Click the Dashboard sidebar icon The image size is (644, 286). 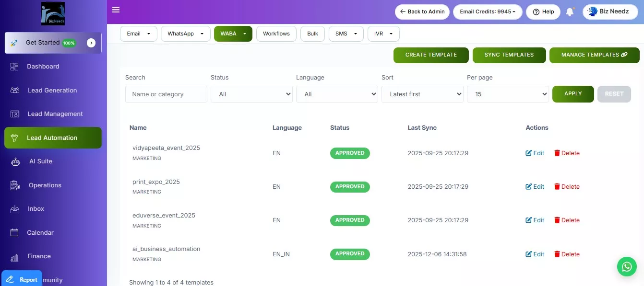tap(15, 67)
